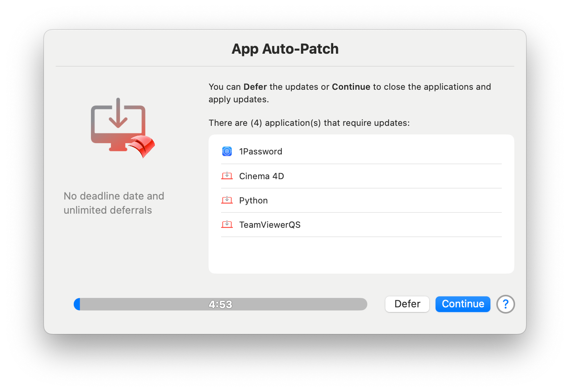Click 'There are (4) application(s)' message

[309, 123]
